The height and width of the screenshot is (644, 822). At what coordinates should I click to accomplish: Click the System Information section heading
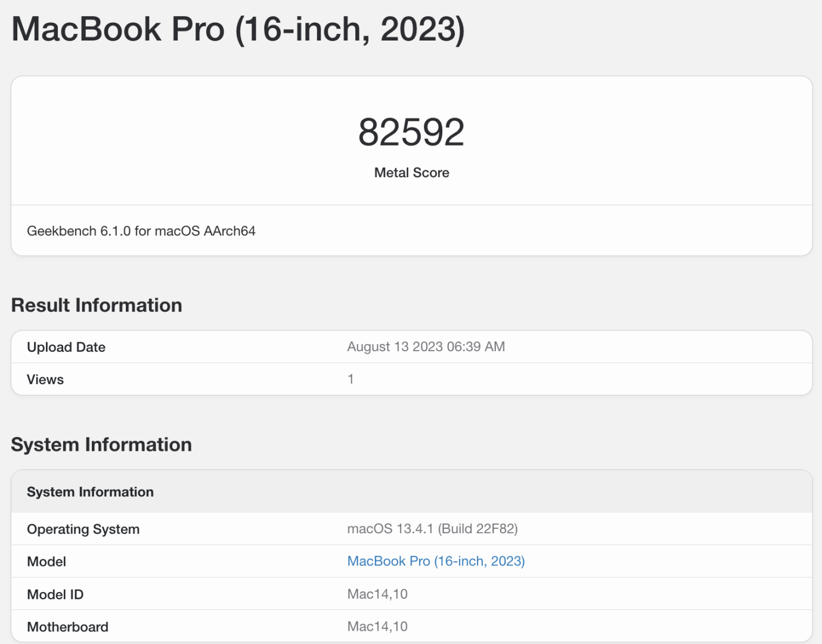(x=101, y=444)
